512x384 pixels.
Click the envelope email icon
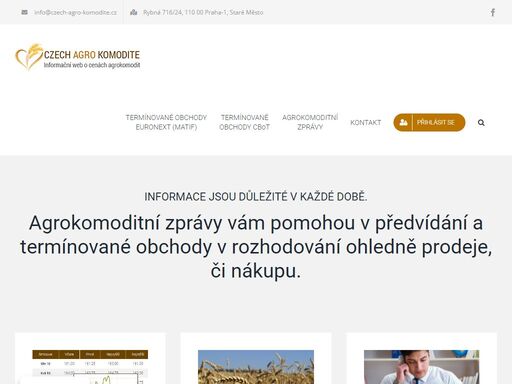(24, 12)
